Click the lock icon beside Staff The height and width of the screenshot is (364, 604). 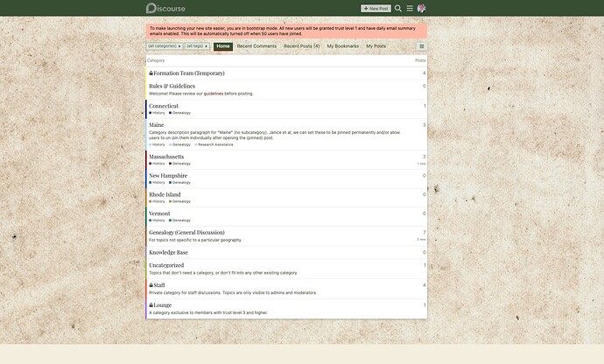[151, 285]
